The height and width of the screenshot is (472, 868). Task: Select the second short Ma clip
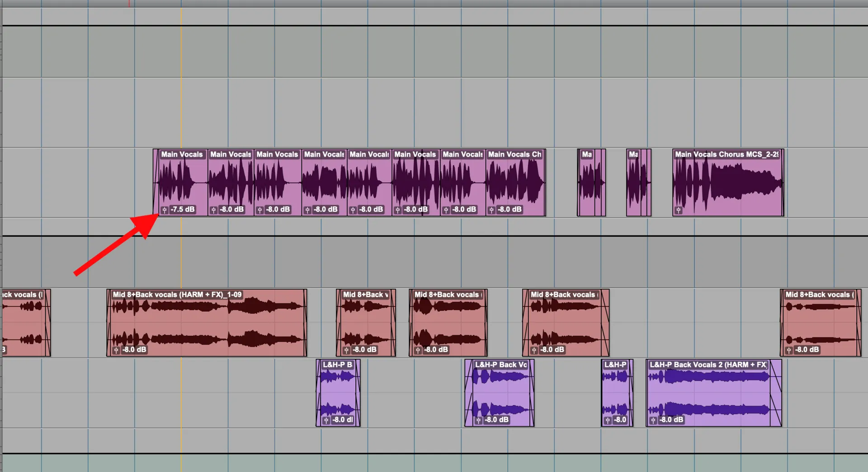(639, 182)
